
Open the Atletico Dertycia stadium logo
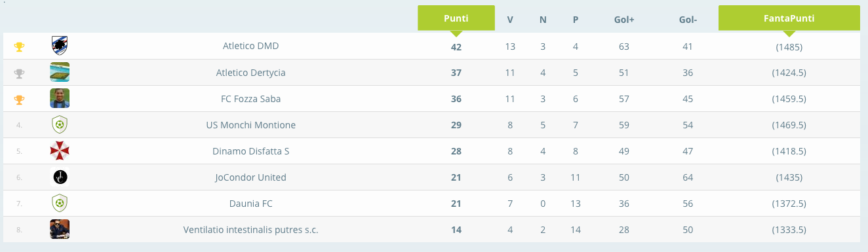(60, 72)
